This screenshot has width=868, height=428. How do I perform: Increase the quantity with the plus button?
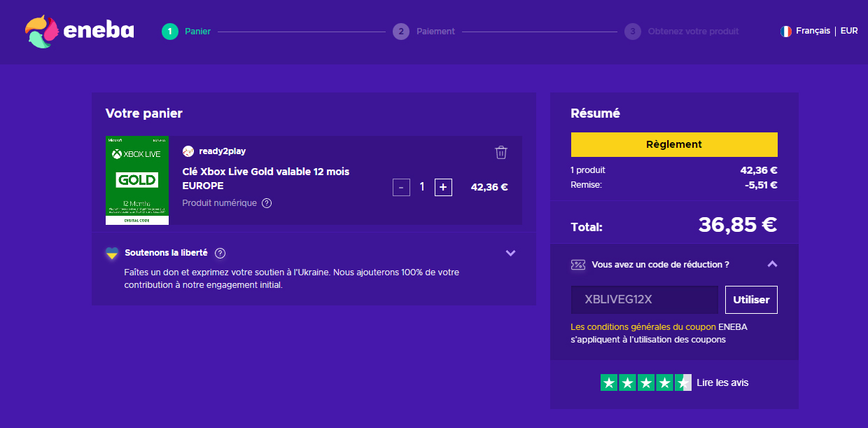point(442,187)
